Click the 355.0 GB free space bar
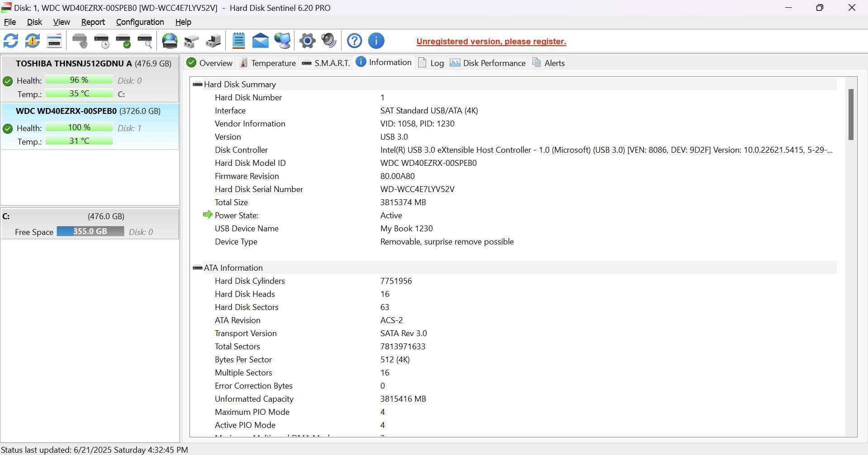 click(x=90, y=231)
